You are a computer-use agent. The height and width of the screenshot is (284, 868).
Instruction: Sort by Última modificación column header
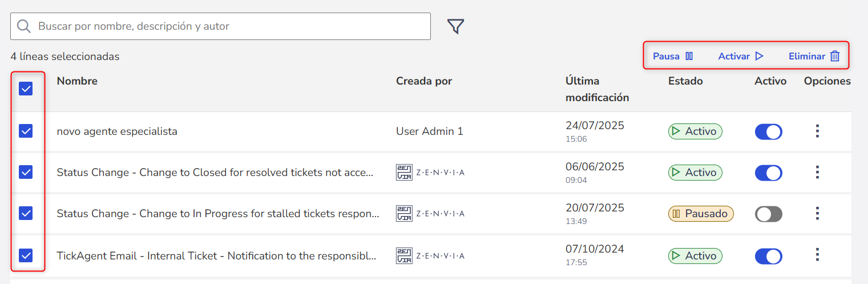click(597, 89)
